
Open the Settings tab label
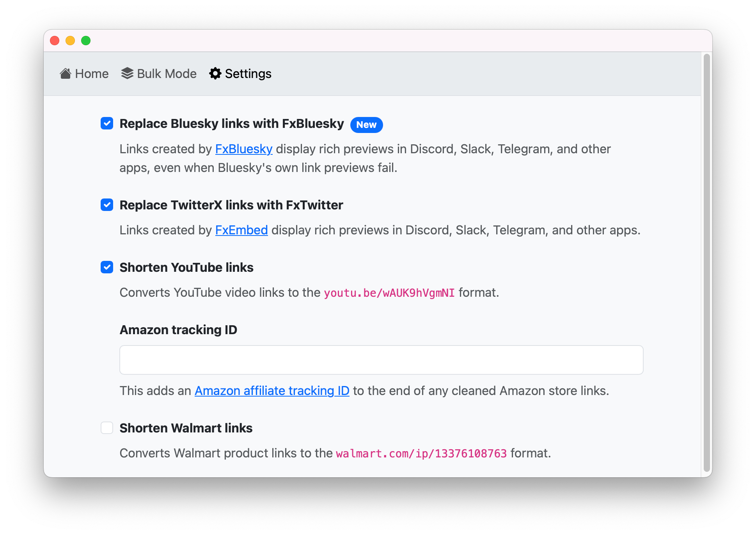(248, 74)
